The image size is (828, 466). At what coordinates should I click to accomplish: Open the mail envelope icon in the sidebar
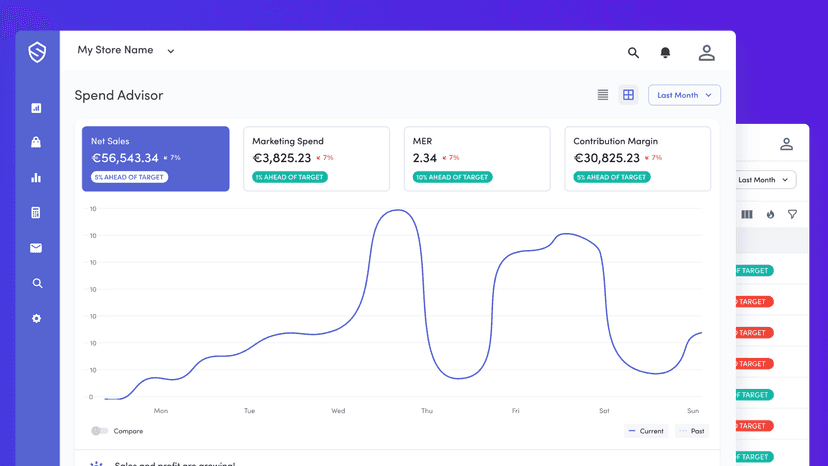click(x=36, y=248)
